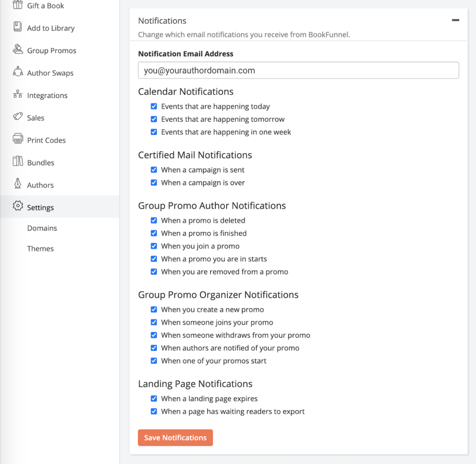Click the Calendar Notifications heading
476x464 pixels.
pyautogui.click(x=186, y=91)
